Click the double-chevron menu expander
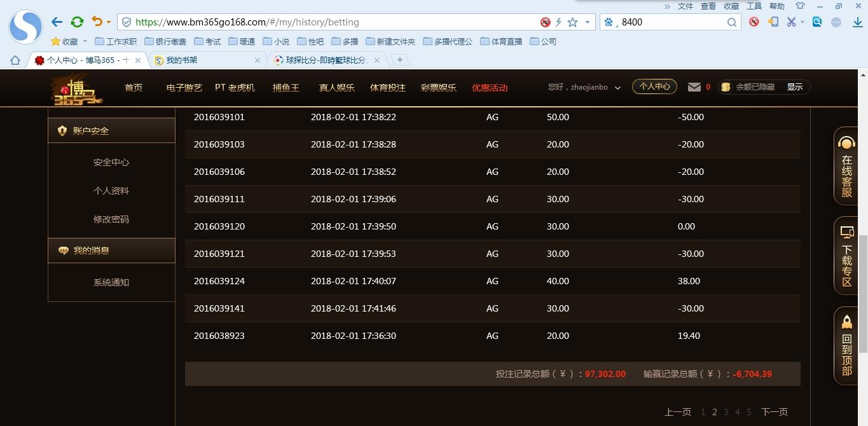Screen dimensions: 868x426 point(667,6)
